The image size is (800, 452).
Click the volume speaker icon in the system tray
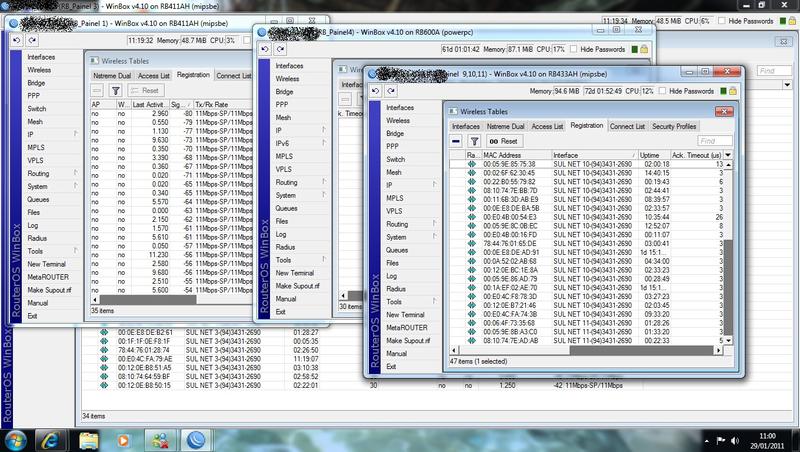(x=735, y=441)
